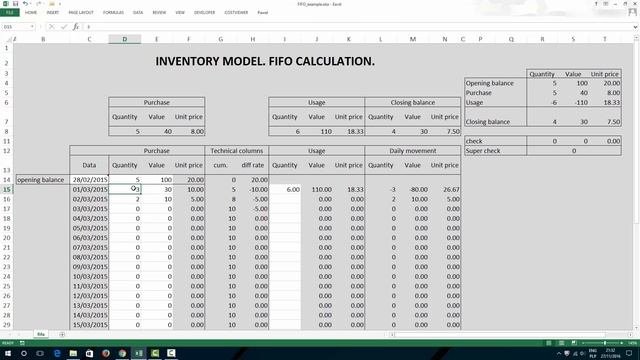Select the 15/03/2015 date cell
This screenshot has height=360, width=640.
(x=89, y=325)
